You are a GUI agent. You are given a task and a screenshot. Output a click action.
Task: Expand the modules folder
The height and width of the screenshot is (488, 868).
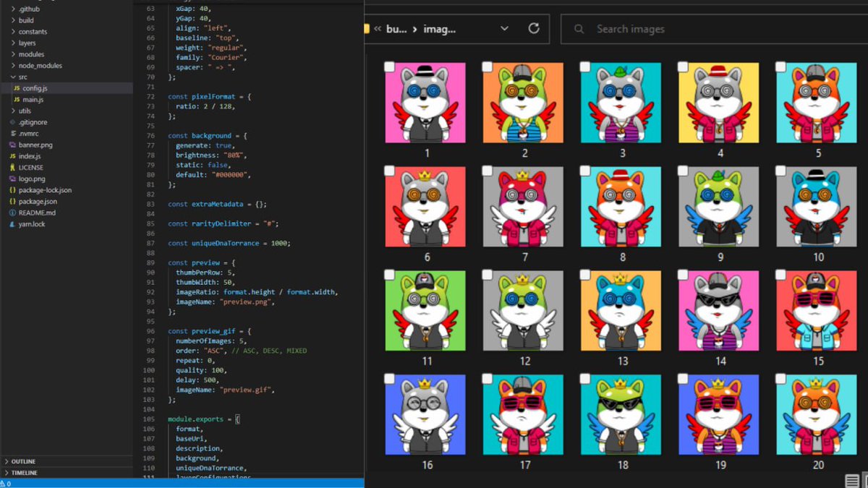pos(13,54)
